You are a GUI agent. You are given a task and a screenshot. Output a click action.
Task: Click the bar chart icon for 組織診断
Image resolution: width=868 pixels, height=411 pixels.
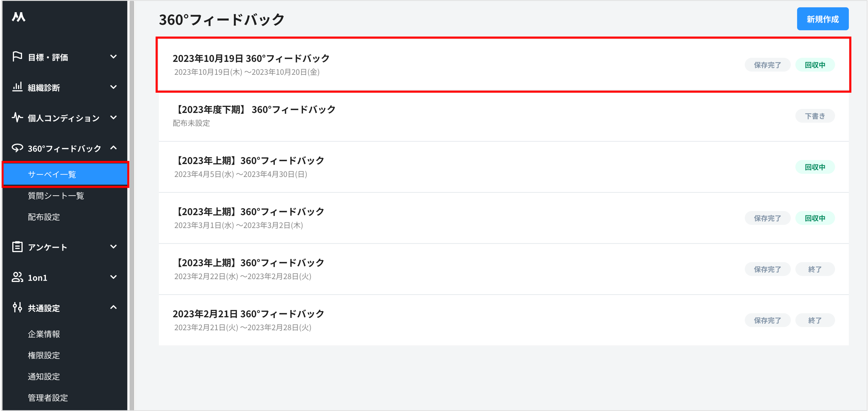pyautogui.click(x=17, y=87)
